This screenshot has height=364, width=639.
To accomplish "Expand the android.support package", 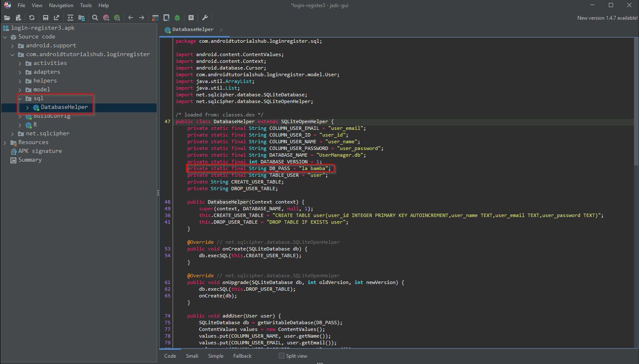I will coord(12,46).
